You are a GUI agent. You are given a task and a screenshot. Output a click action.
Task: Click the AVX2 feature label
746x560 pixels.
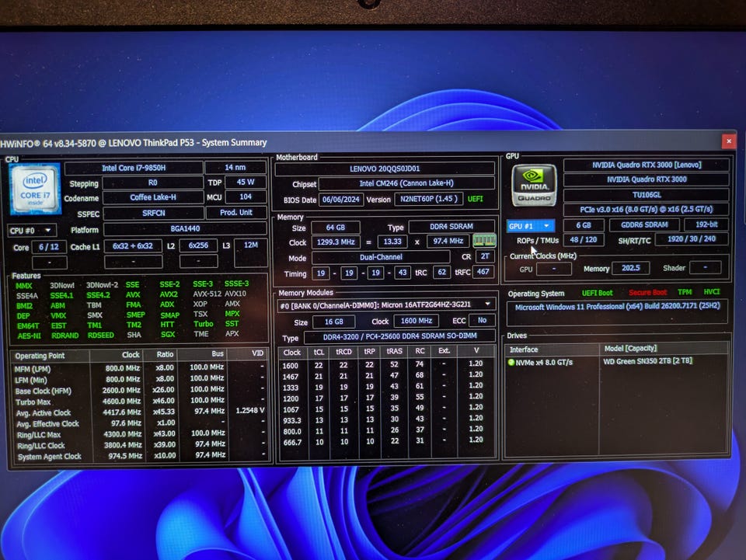click(169, 294)
